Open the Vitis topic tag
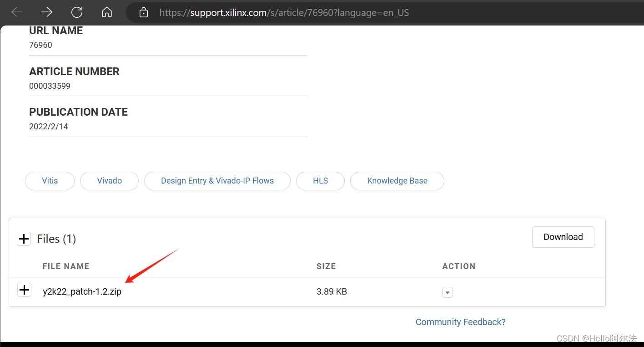 click(50, 181)
